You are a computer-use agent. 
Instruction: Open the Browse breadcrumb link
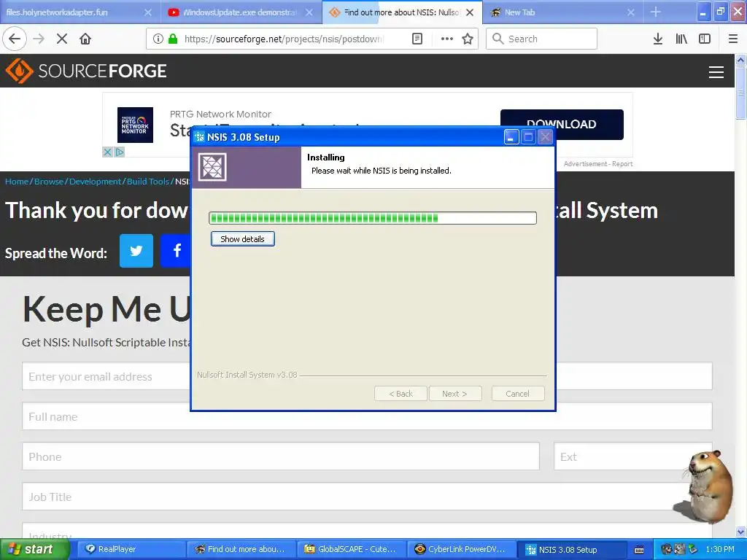click(49, 182)
